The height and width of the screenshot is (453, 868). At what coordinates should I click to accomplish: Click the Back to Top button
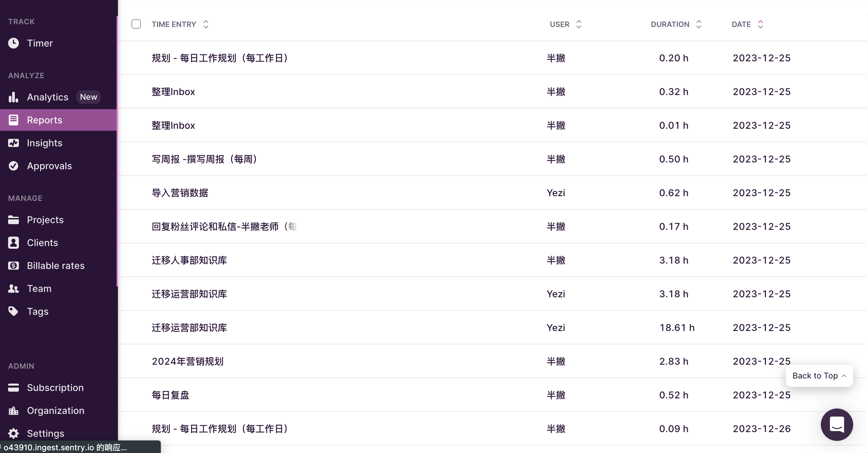coord(819,376)
